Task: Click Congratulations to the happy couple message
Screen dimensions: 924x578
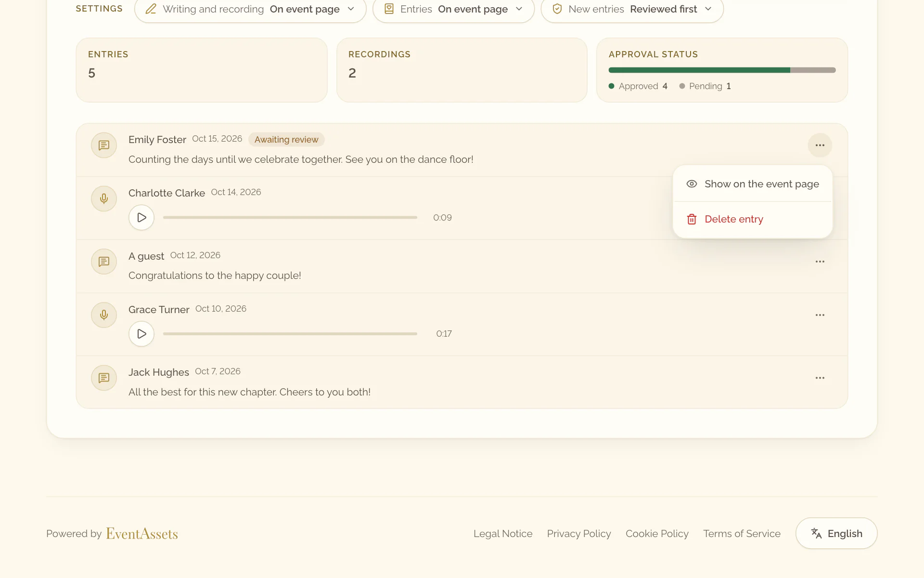Action: [x=215, y=276]
